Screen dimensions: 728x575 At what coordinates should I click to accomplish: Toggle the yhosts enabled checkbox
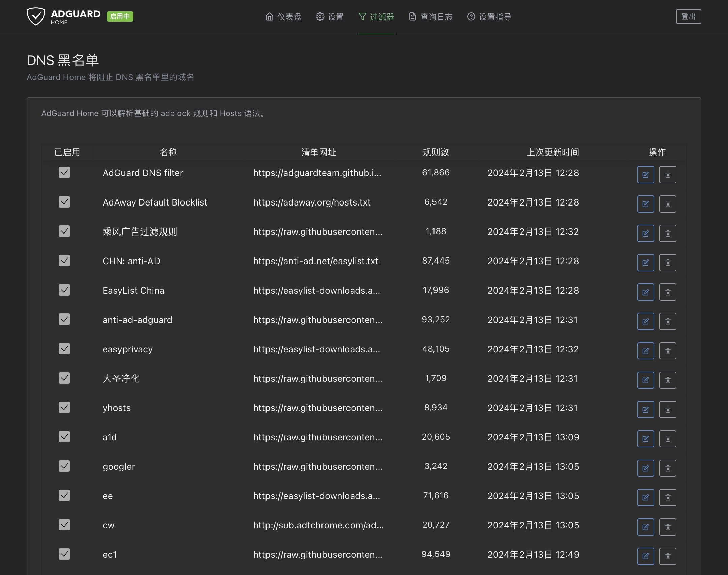[x=64, y=407]
